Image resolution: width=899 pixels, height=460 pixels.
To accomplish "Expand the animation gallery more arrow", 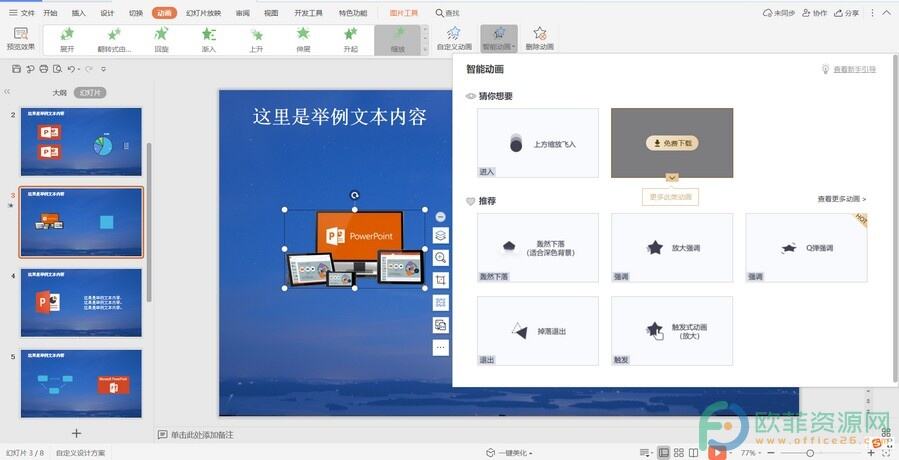I will 425,50.
